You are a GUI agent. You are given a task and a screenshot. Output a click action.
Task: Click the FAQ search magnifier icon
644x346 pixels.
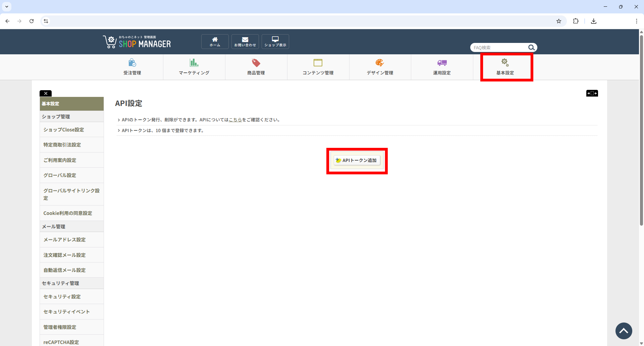(531, 48)
